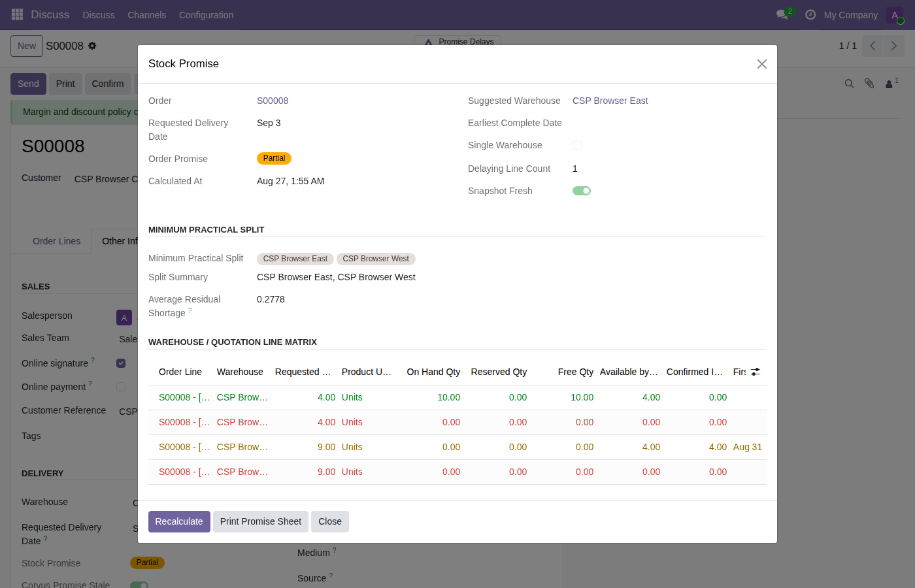This screenshot has width=915, height=588.
Task: Click the Recalculate button
Action: click(x=179, y=521)
